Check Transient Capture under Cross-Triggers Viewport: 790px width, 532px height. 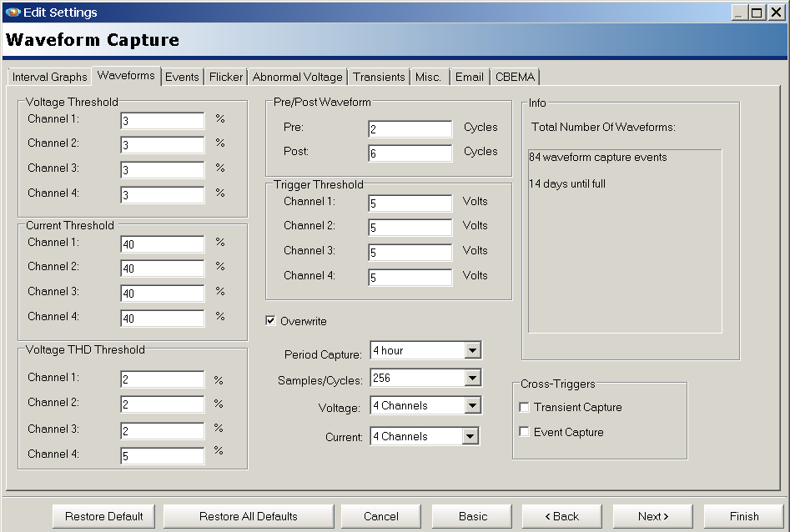pos(524,408)
